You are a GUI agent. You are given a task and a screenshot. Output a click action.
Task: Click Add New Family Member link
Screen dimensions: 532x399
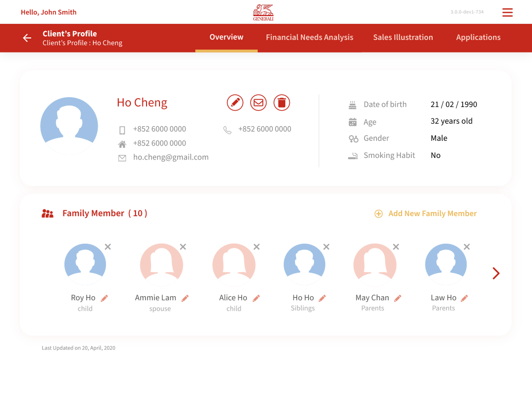point(432,214)
